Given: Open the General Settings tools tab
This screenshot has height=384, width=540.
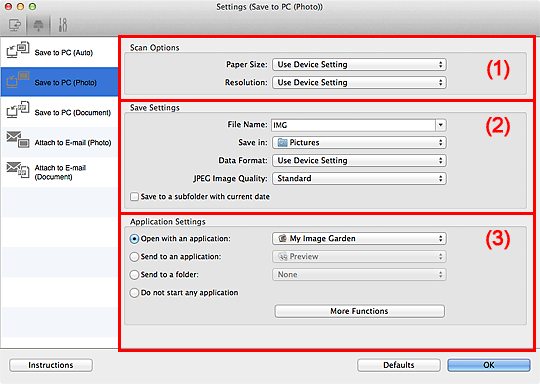Looking at the screenshot, I should pyautogui.click(x=63, y=25).
